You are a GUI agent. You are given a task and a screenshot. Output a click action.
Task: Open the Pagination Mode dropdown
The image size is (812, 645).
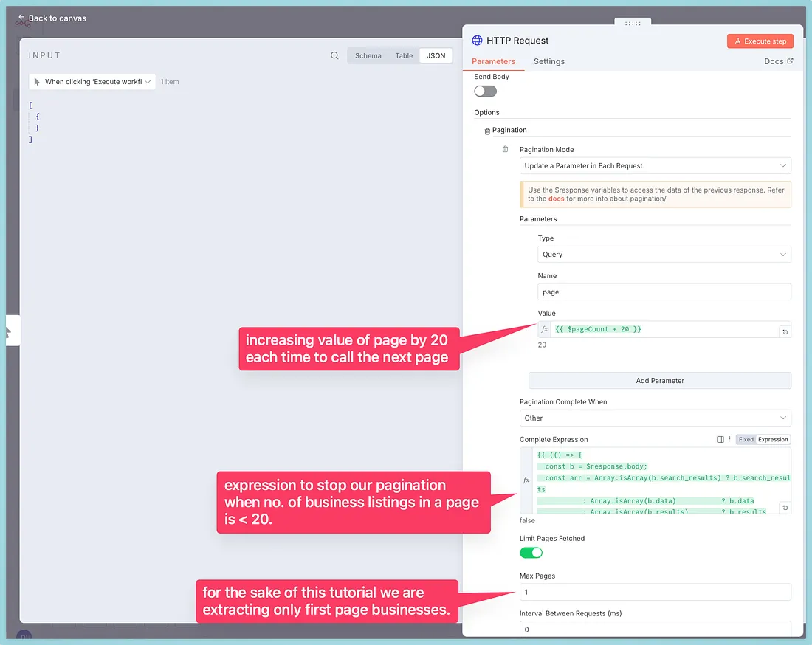coord(655,166)
